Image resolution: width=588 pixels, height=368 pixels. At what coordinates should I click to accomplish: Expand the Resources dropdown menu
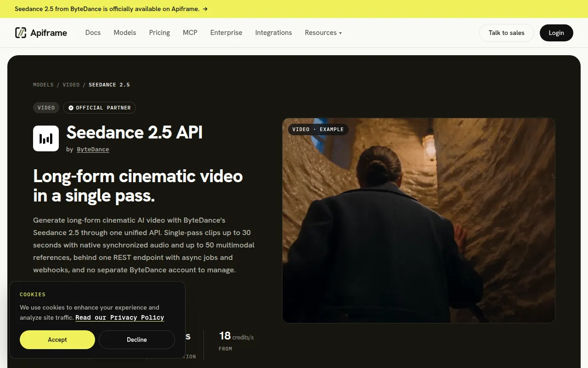[x=323, y=33]
